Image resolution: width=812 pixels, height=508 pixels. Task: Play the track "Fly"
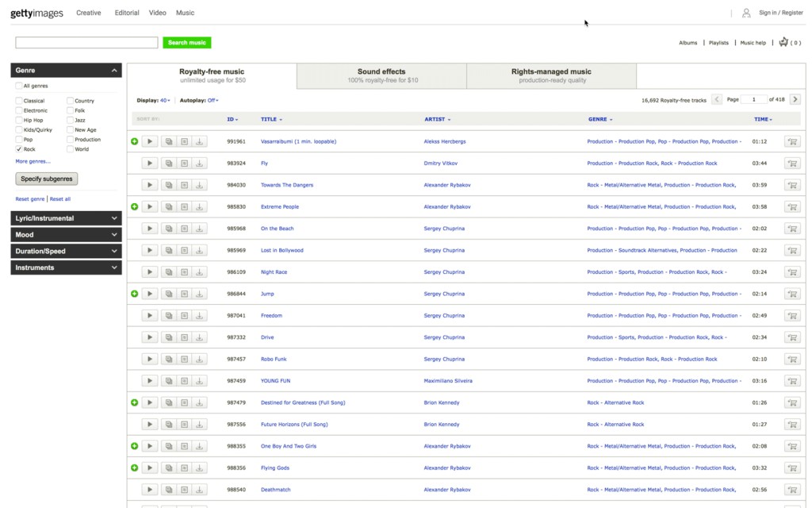point(150,164)
